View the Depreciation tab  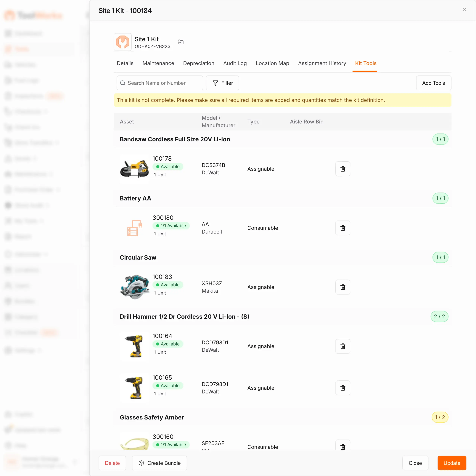(x=199, y=63)
